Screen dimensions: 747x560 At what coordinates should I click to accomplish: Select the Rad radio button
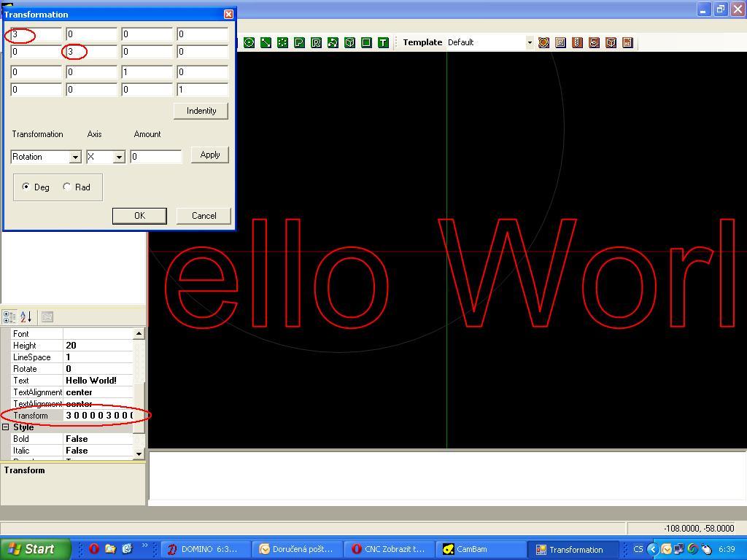coord(67,187)
